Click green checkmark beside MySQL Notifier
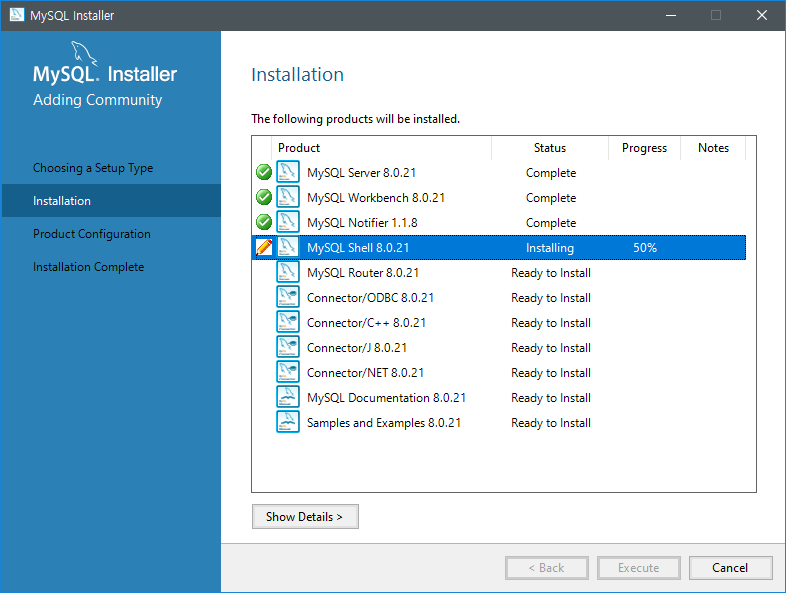The image size is (786, 593). pos(264,222)
